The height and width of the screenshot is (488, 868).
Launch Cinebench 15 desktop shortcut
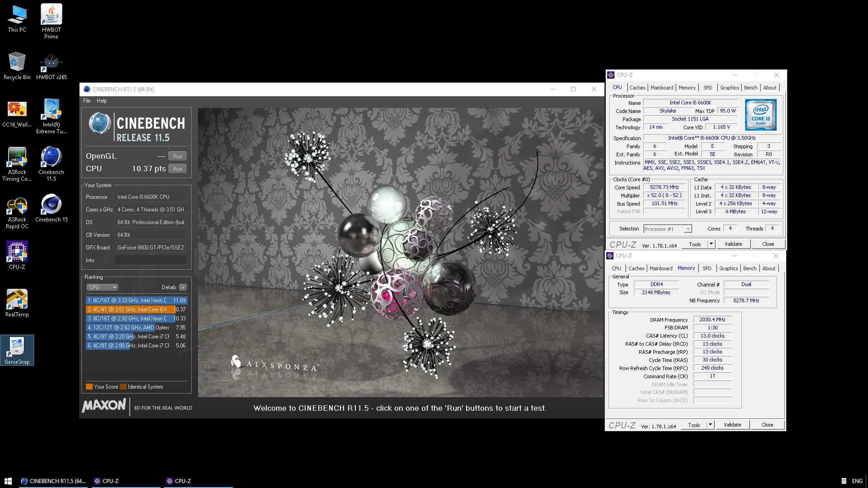(x=51, y=208)
